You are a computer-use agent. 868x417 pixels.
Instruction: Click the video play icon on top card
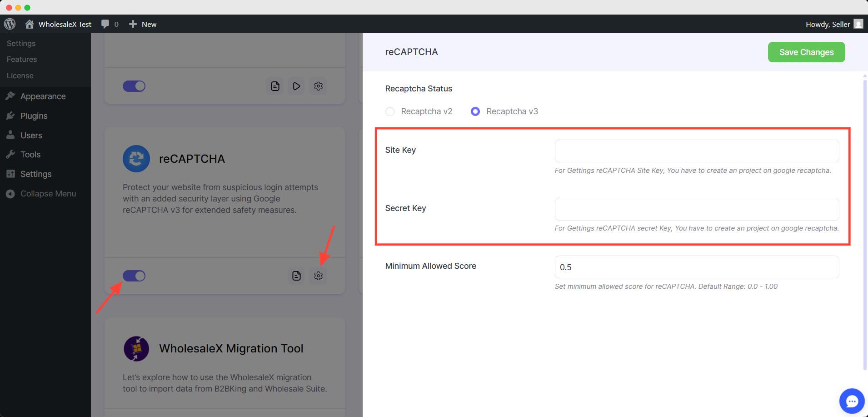point(296,86)
